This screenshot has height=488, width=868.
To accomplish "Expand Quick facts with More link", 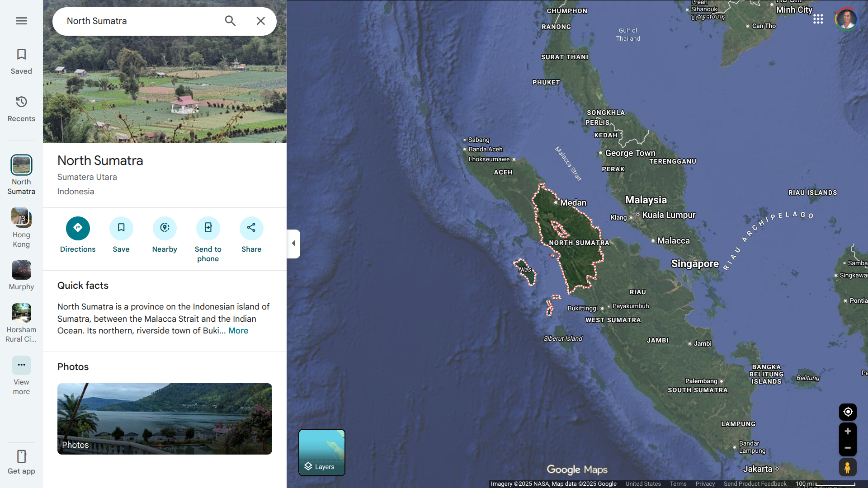I will coord(238,331).
